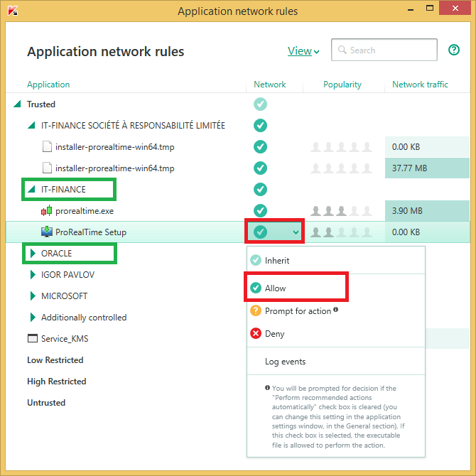
Task: Click file icon of first installer-prorealtime-win64.tmp
Action: point(47,146)
